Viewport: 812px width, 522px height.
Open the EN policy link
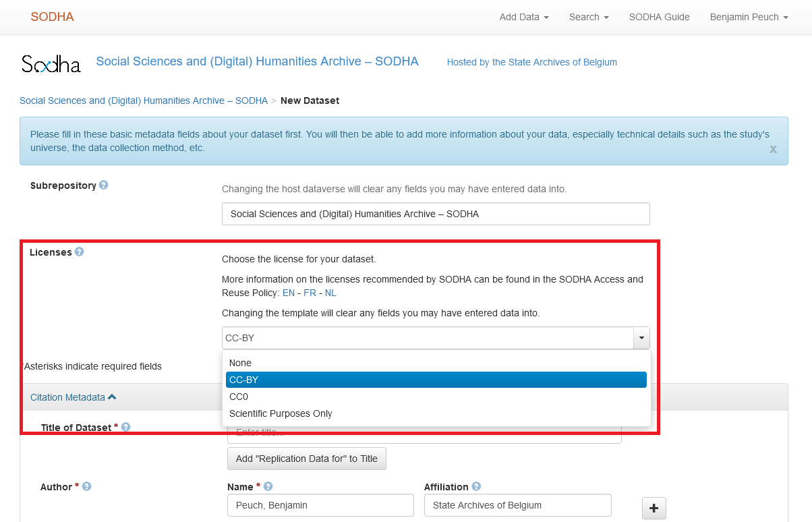[x=289, y=293]
